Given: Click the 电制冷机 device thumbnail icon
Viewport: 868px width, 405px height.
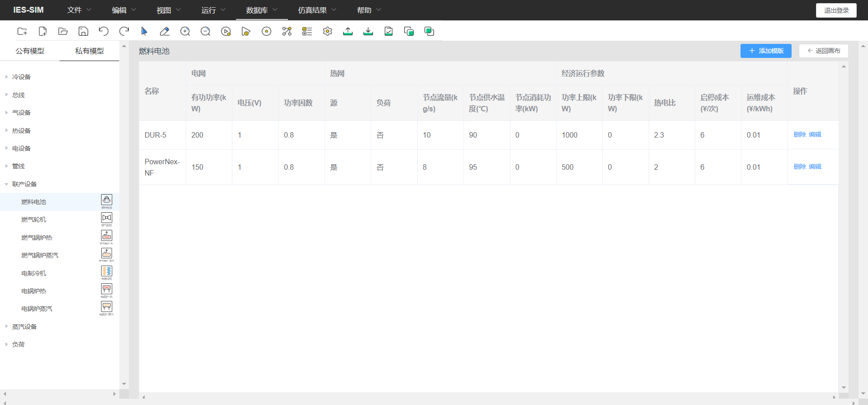Looking at the screenshot, I should 107,273.
